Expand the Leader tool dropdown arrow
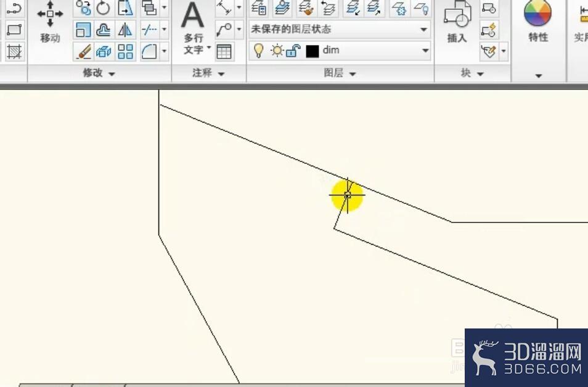This screenshot has height=387, width=588. click(239, 30)
